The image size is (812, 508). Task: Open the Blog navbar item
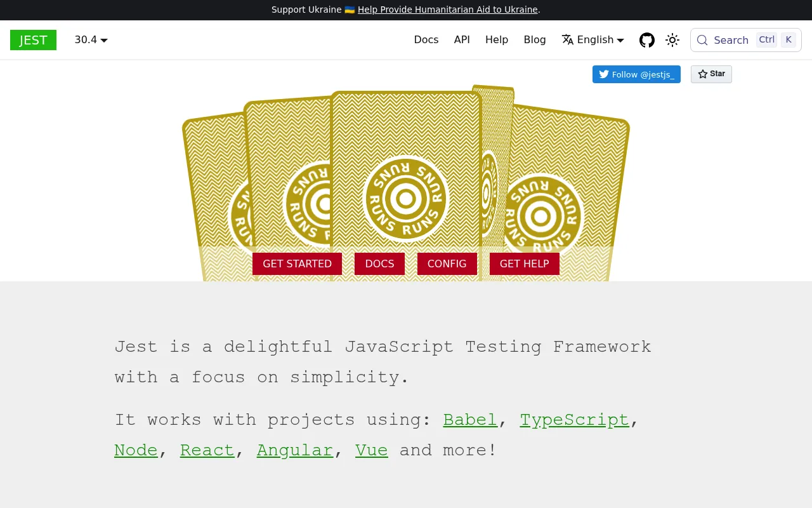pyautogui.click(x=535, y=40)
